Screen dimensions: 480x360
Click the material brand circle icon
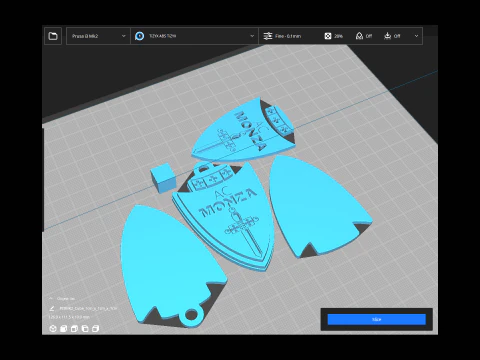pyautogui.click(x=140, y=36)
